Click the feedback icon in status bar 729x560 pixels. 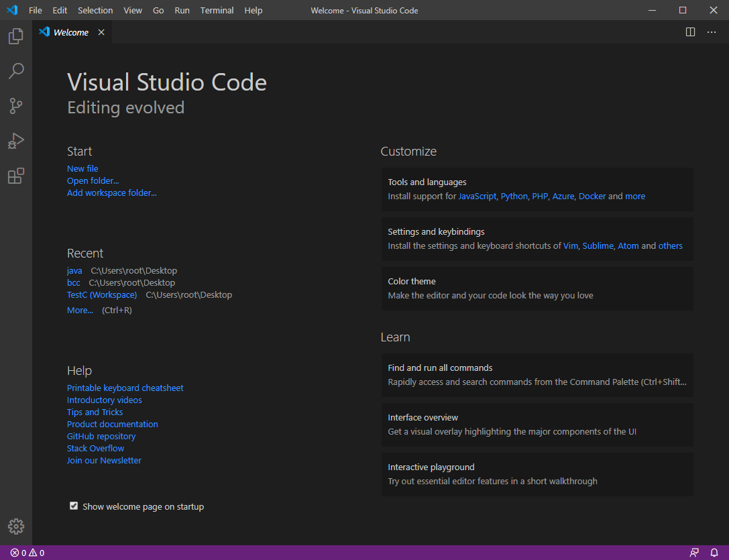click(694, 553)
